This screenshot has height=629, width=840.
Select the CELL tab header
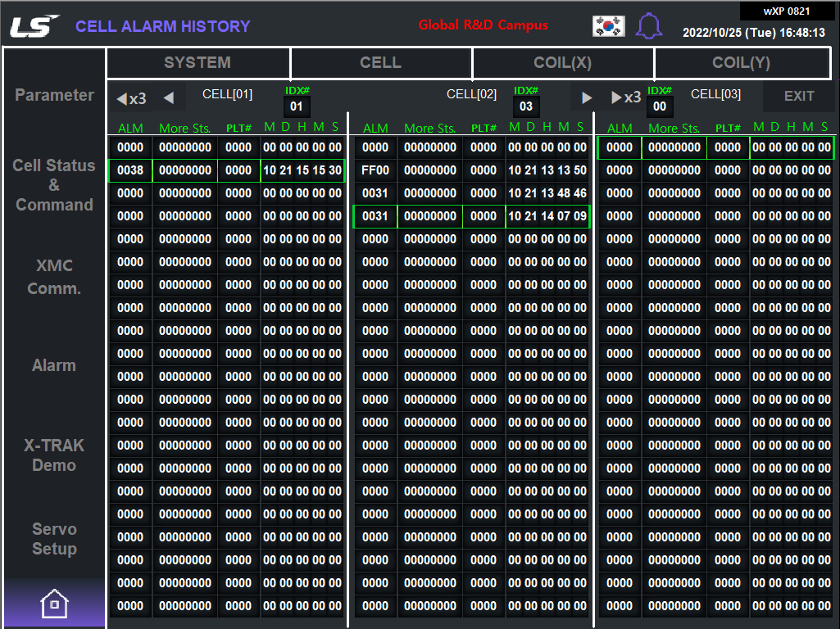click(x=380, y=63)
